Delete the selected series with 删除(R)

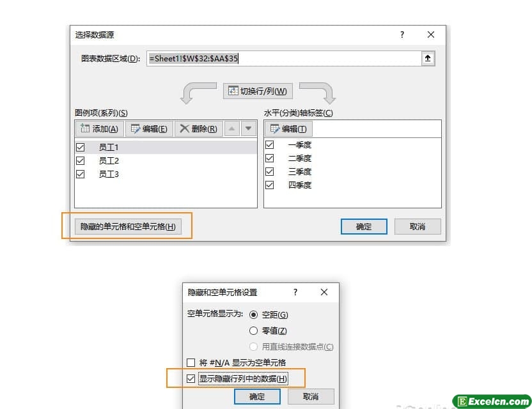[199, 129]
